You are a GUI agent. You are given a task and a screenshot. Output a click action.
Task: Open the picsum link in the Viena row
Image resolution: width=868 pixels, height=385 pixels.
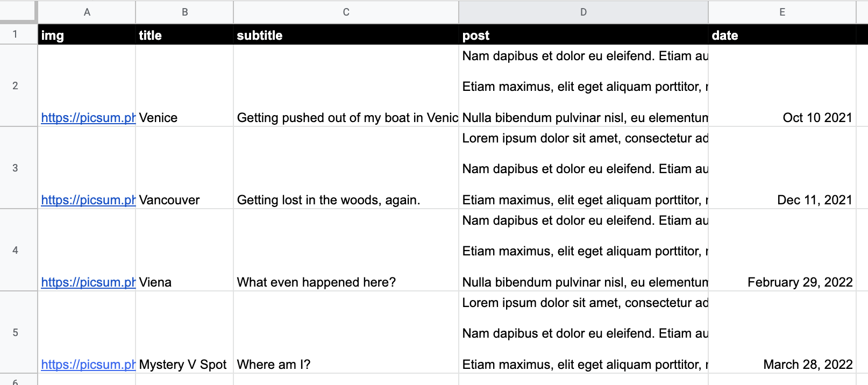[86, 282]
